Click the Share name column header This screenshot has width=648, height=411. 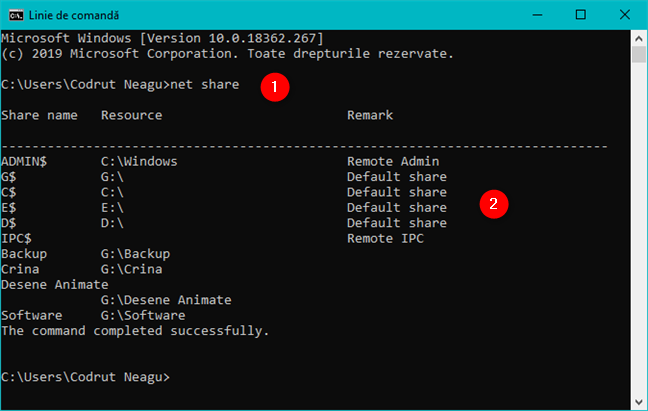pyautogui.click(x=39, y=115)
